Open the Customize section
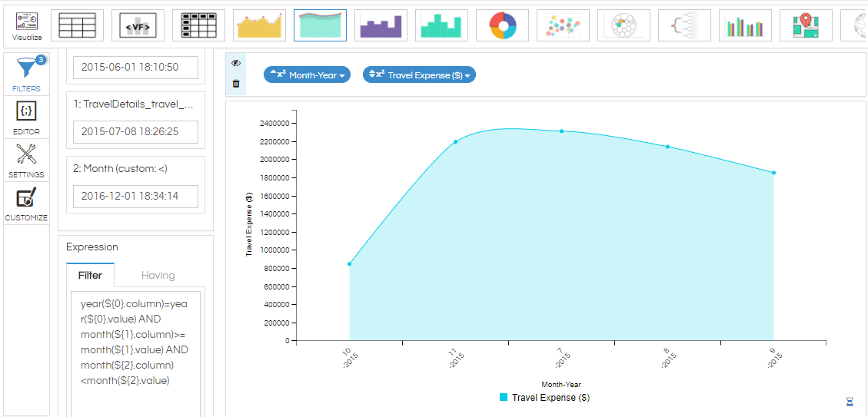The image size is (868, 417). tap(27, 204)
